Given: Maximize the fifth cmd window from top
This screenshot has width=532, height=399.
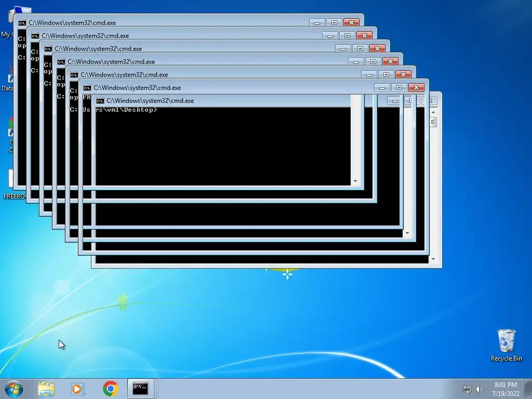Looking at the screenshot, I should tap(386, 75).
